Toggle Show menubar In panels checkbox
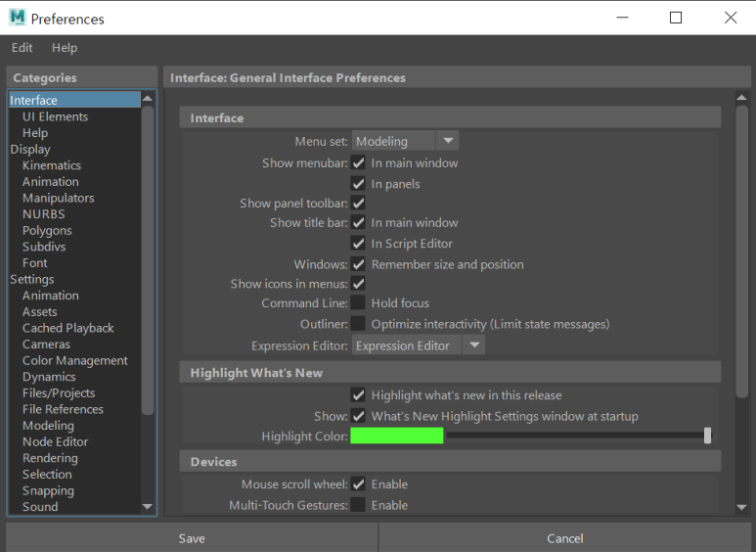 click(x=358, y=183)
